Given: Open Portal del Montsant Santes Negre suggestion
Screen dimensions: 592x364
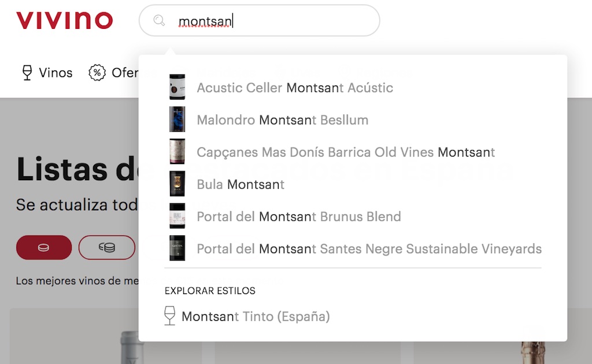Looking at the screenshot, I should (x=369, y=249).
